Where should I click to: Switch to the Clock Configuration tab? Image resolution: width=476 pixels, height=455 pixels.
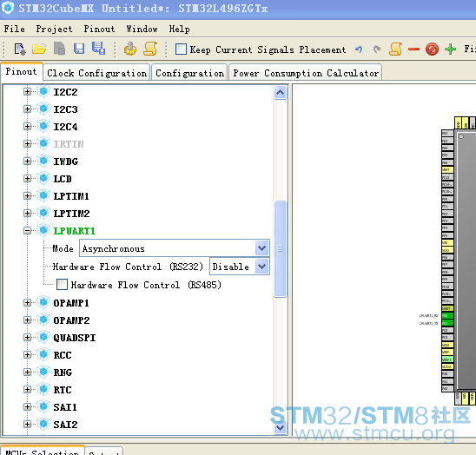click(x=96, y=73)
